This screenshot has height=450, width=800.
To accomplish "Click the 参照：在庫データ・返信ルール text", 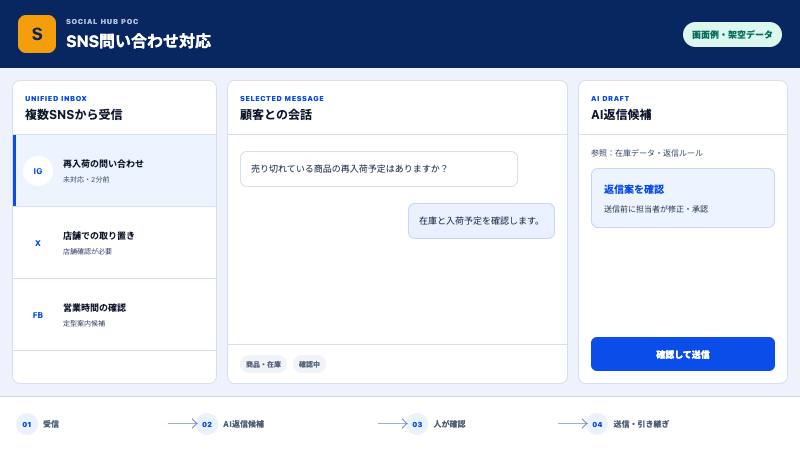I will (x=646, y=153).
